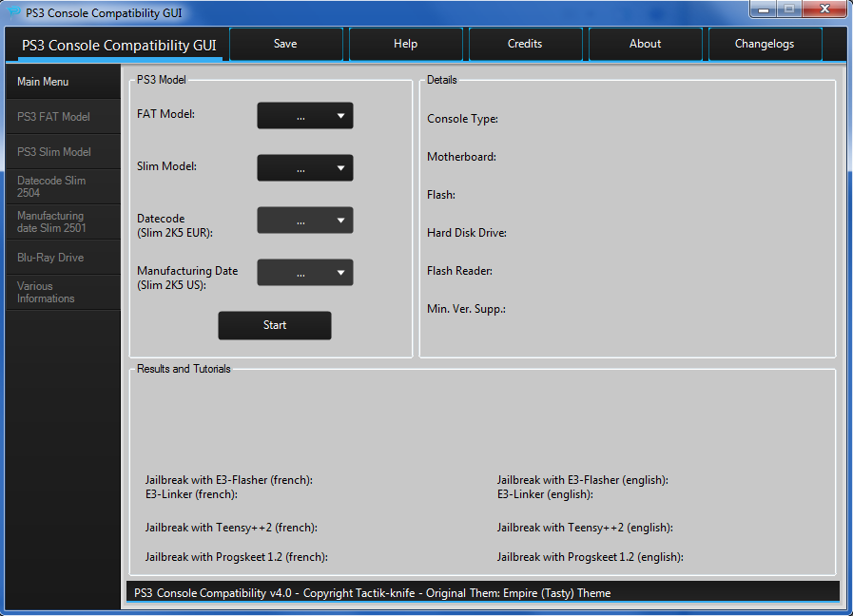Screen dimensions: 853x616
Task: Open PS3 Slim Model sidebar item
Action: (63, 152)
